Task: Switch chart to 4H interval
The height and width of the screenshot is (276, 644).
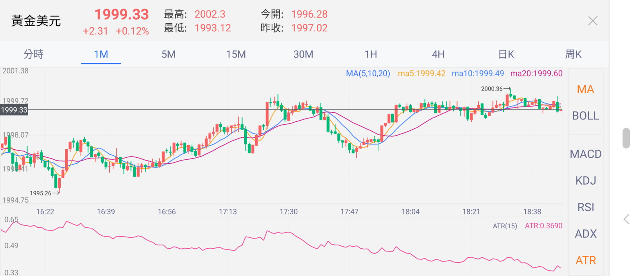Action: pos(438,54)
